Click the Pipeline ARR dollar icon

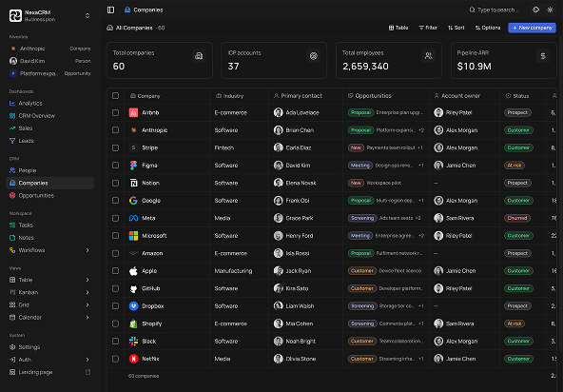click(x=543, y=56)
